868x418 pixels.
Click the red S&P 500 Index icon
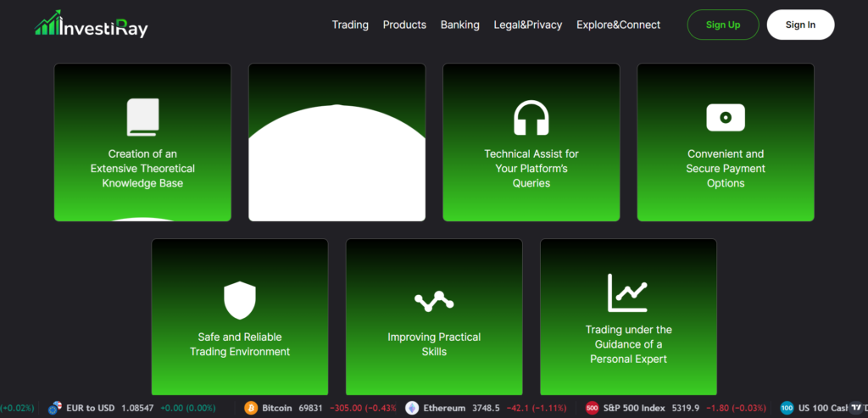[593, 408]
